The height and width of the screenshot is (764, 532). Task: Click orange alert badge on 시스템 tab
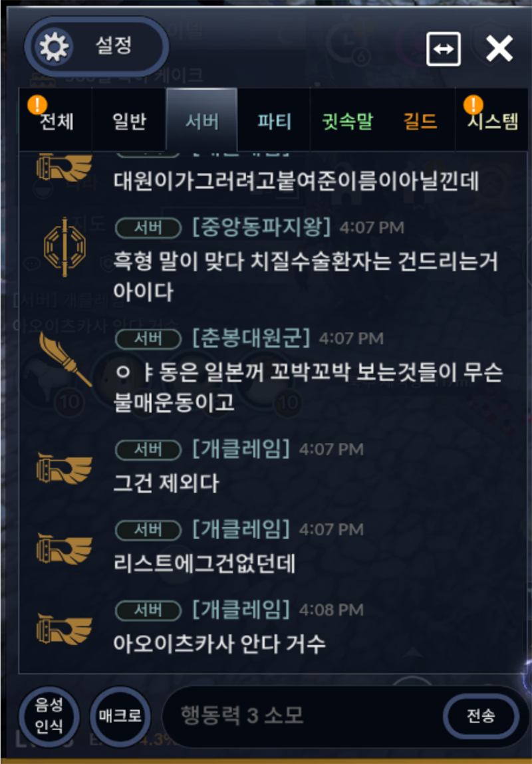(473, 104)
